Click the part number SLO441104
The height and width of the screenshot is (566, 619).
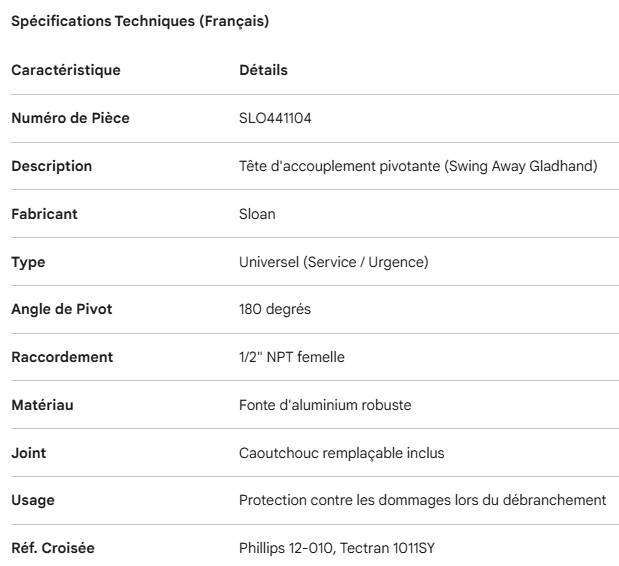(x=277, y=118)
